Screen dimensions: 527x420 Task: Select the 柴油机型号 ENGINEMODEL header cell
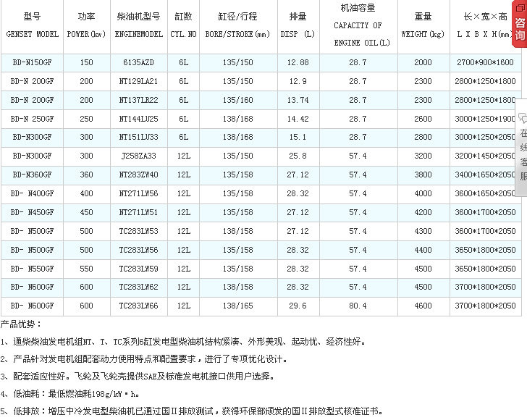[139, 25]
